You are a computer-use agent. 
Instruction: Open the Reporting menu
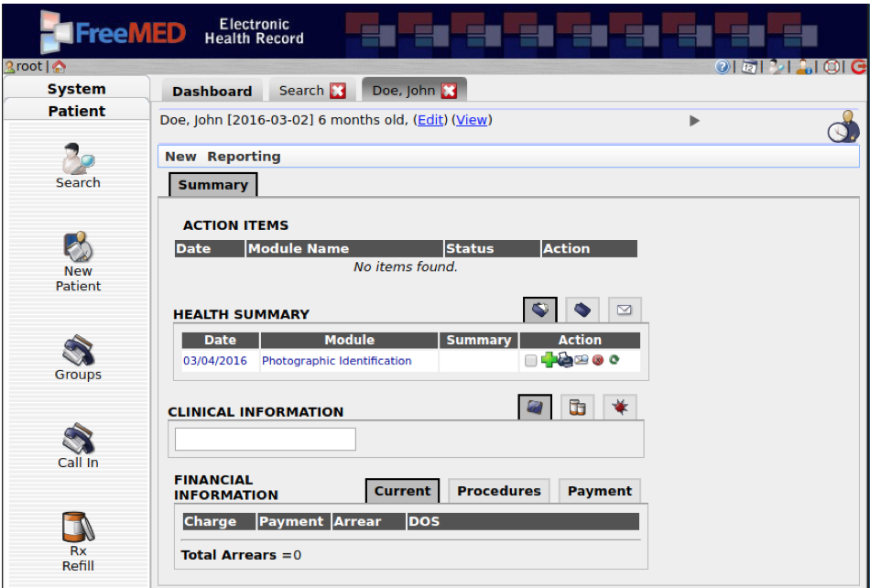244,157
